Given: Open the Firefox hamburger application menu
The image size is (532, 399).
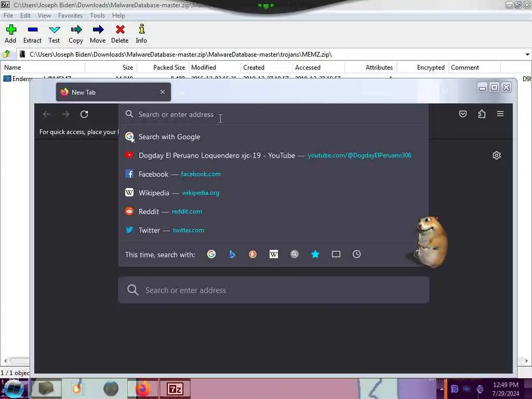Looking at the screenshot, I should pyautogui.click(x=500, y=114).
